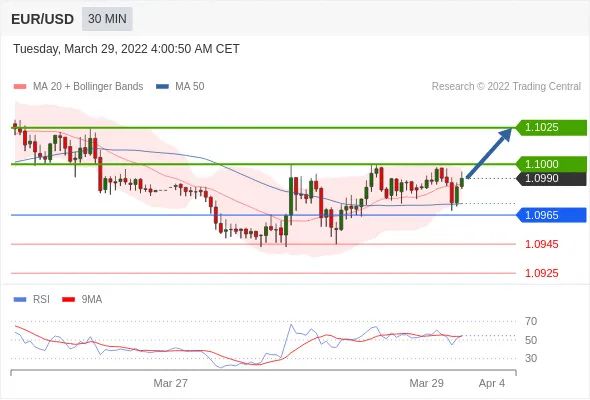Select the 1.1000 green resistance label
This screenshot has height=400, width=590.
(551, 164)
